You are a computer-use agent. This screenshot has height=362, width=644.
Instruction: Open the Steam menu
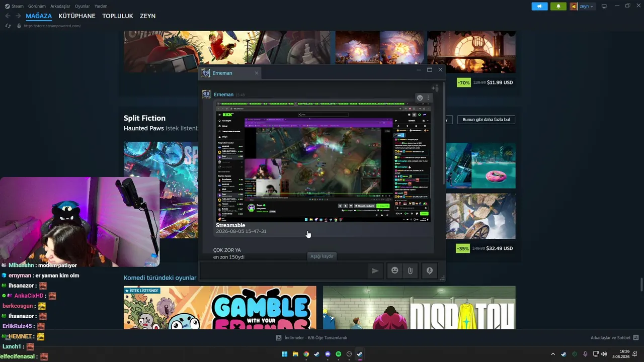[x=14, y=7]
